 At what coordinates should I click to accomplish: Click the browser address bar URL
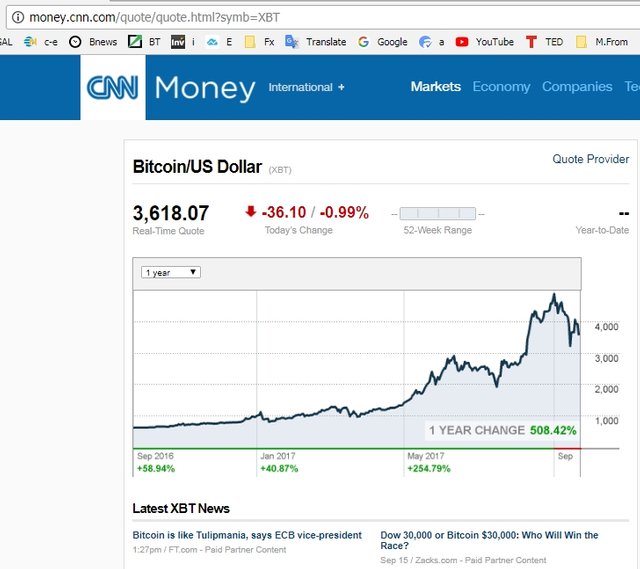(x=155, y=17)
